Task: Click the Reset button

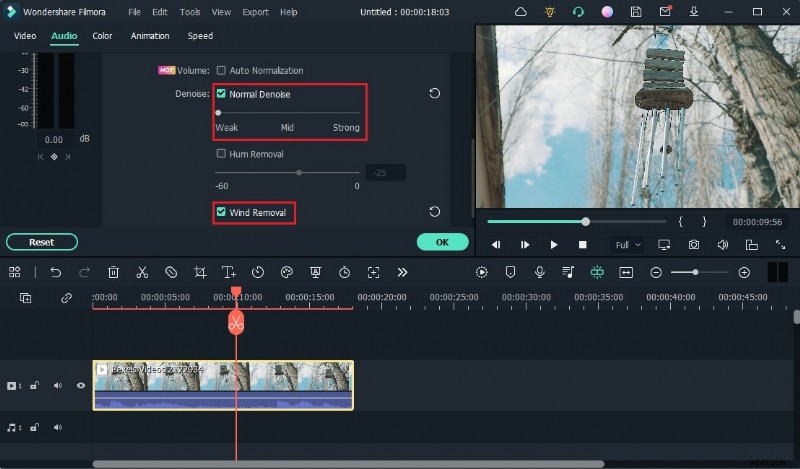Action: (x=42, y=242)
